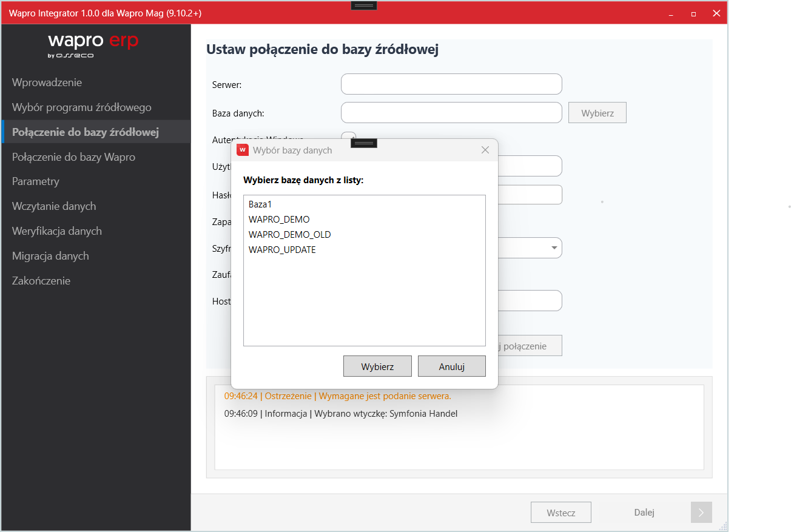This screenshot has width=791, height=532.
Task: Close the Wybór bazy danych dialog
Action: [485, 150]
